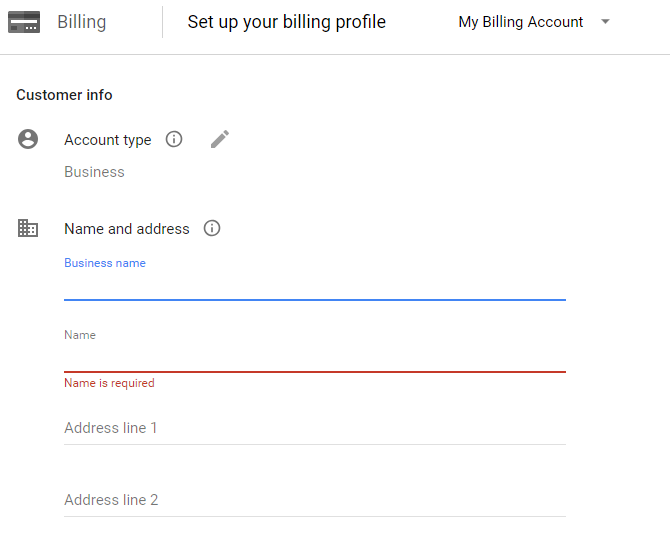Expand the billing account dropdown arrow

pyautogui.click(x=605, y=22)
